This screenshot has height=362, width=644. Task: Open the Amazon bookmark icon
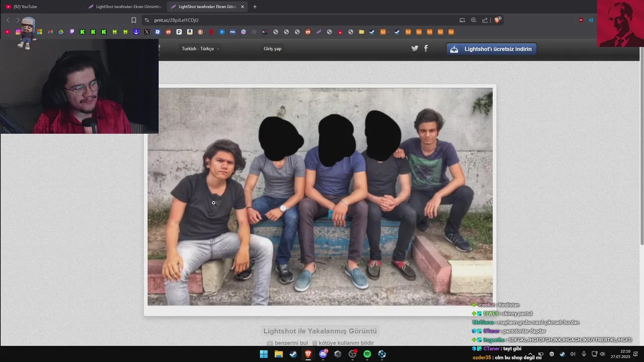(x=190, y=32)
